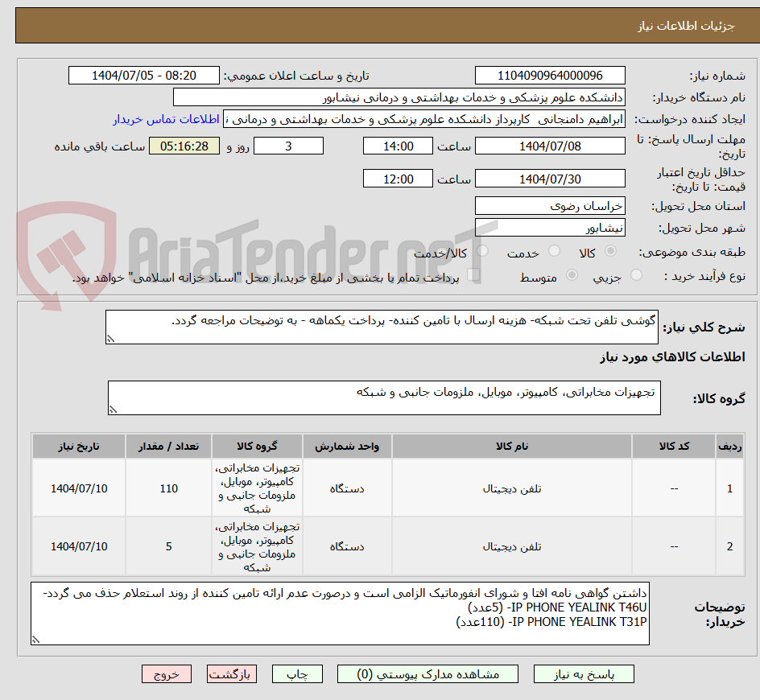The width and height of the screenshot is (760, 700).
Task: Grab resize handle of گروه کالا box
Action: coord(113,410)
